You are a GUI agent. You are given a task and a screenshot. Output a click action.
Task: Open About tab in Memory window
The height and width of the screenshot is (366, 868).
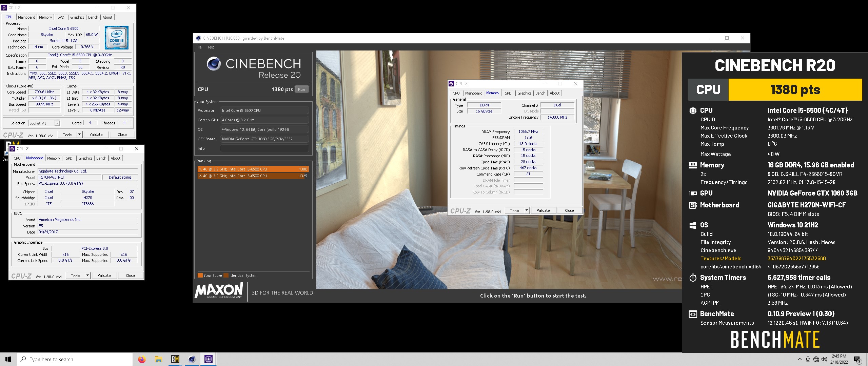(x=554, y=93)
